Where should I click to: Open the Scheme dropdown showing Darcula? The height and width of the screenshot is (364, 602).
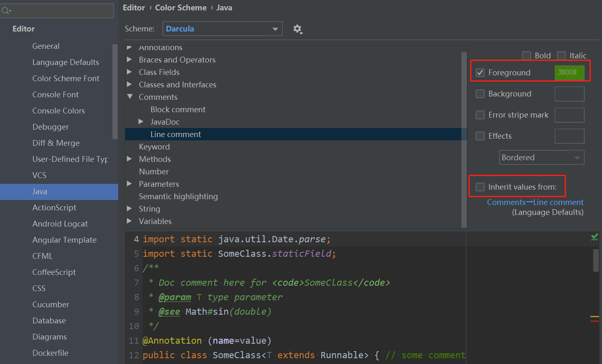click(223, 29)
